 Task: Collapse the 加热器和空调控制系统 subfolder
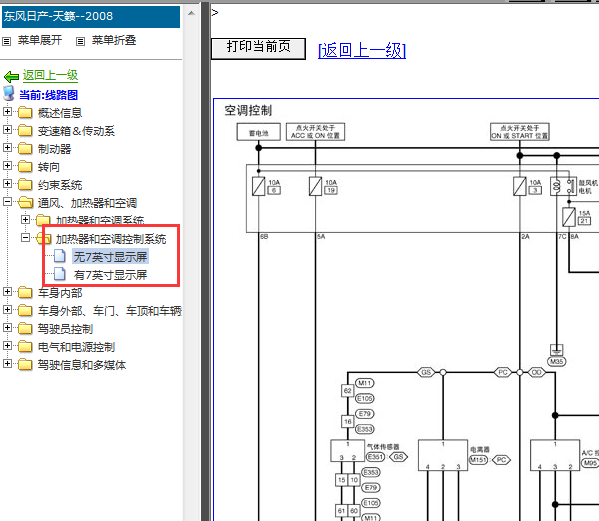tap(25, 238)
